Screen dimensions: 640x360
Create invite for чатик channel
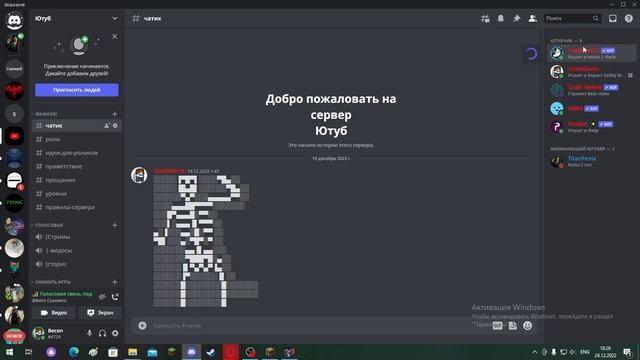pyautogui.click(x=107, y=126)
